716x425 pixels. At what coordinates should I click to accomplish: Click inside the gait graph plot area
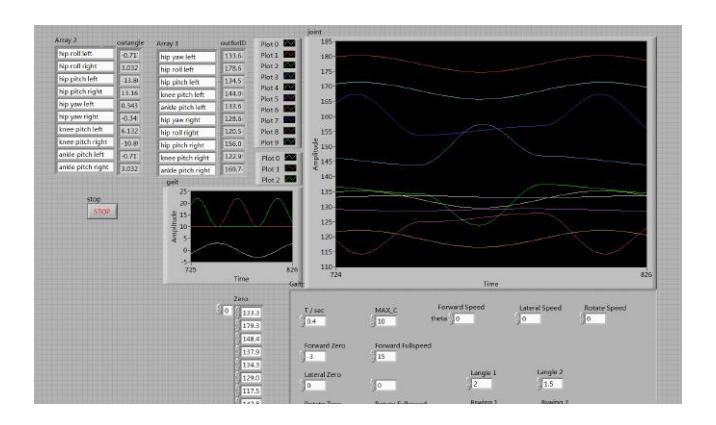(x=242, y=226)
